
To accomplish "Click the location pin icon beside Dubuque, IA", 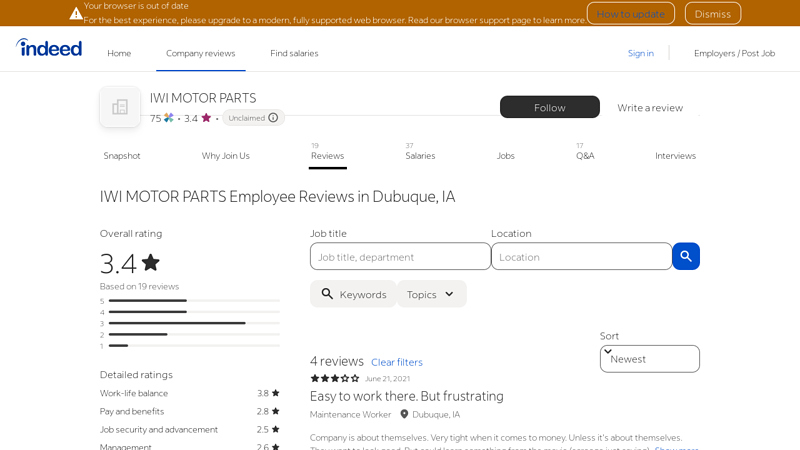I will pyautogui.click(x=404, y=414).
